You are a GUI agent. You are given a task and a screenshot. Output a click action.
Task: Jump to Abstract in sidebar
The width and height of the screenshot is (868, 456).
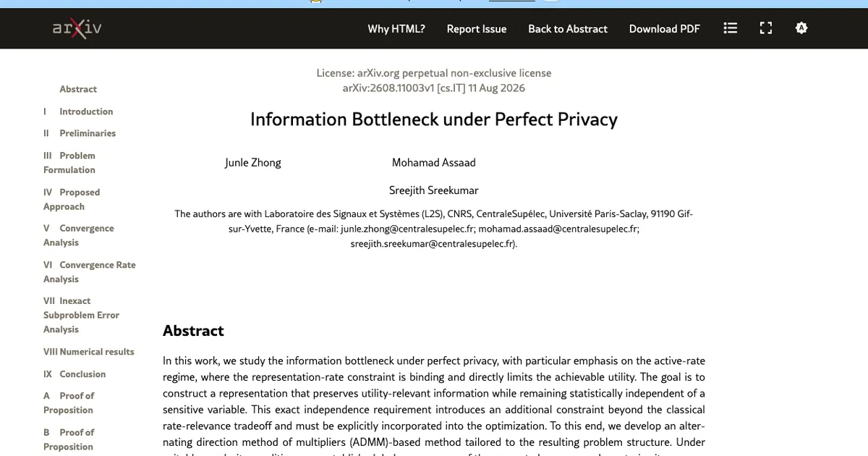(x=78, y=89)
